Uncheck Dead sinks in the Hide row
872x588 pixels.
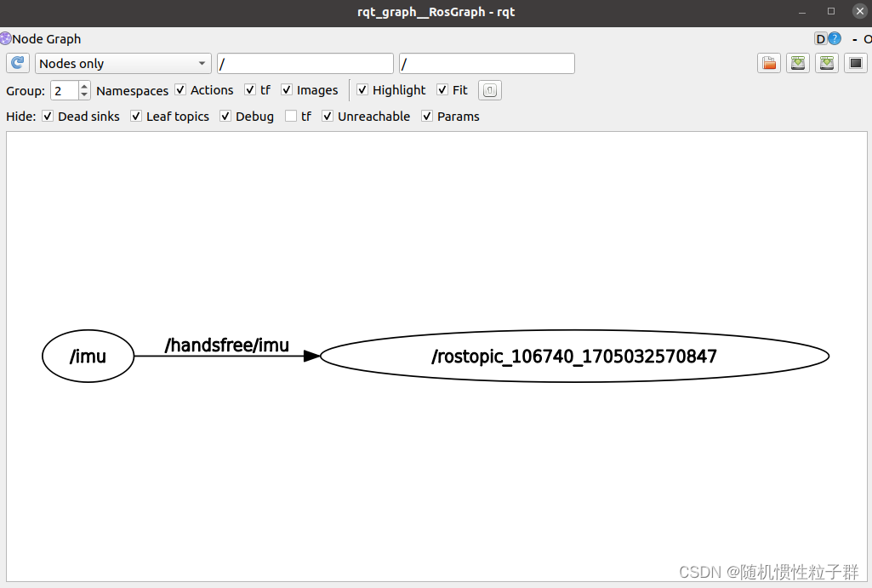click(x=48, y=116)
